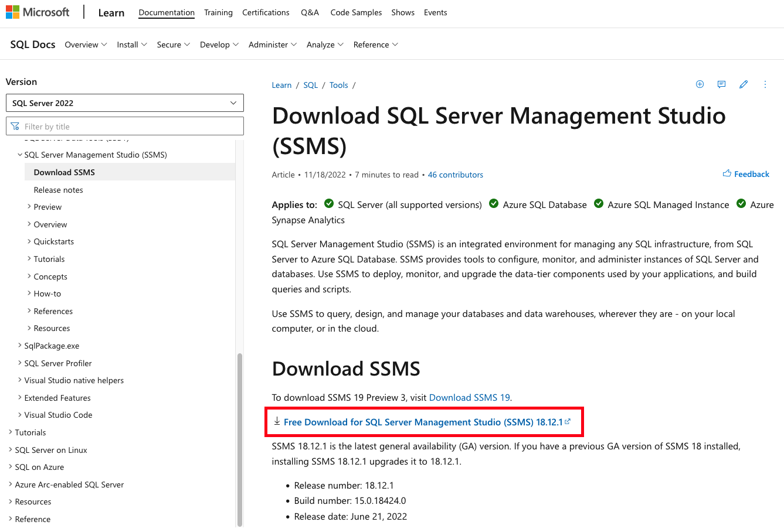Expand the Resources item under SSMS

pos(48,328)
